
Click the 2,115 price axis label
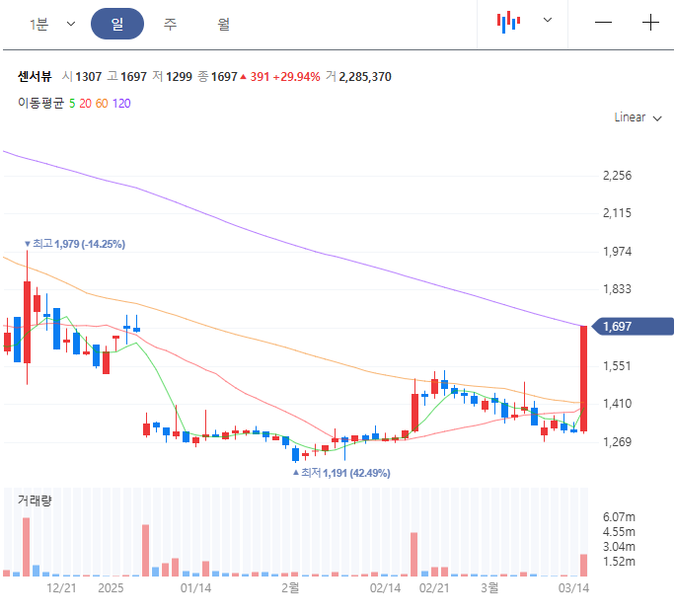[x=617, y=213]
